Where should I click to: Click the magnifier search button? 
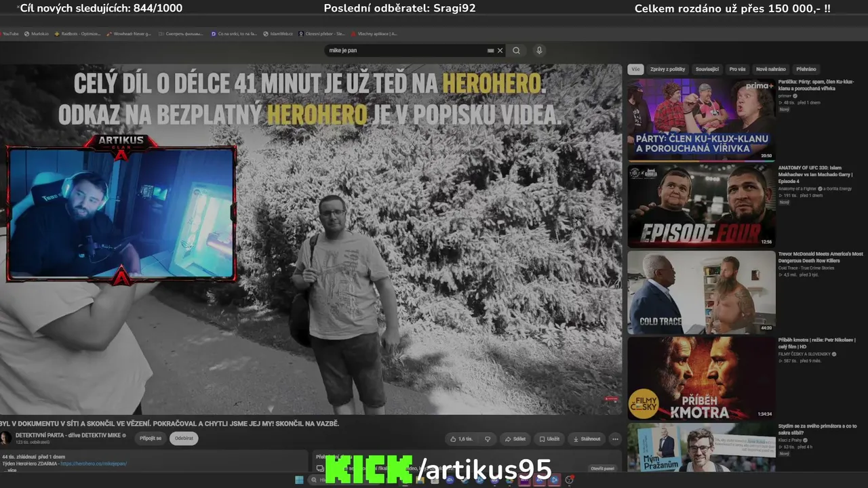point(517,50)
